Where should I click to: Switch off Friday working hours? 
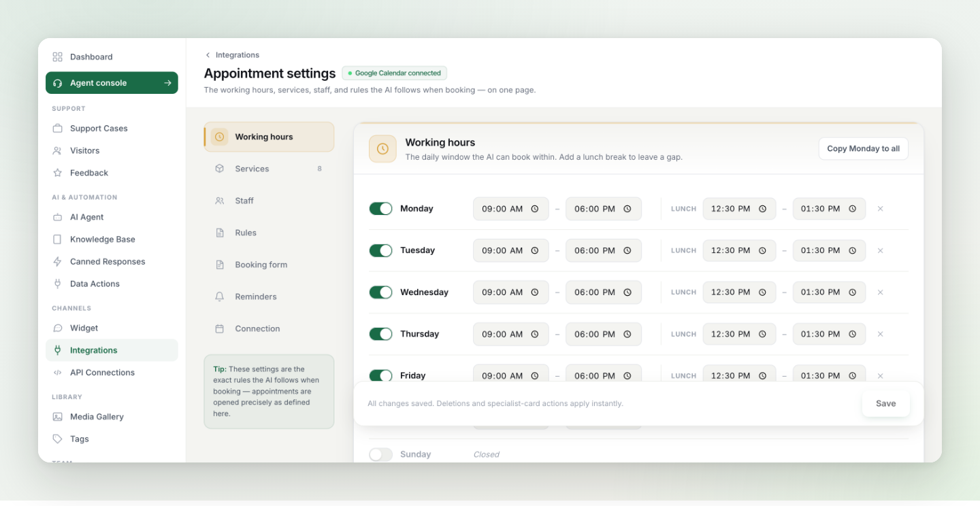click(x=381, y=375)
